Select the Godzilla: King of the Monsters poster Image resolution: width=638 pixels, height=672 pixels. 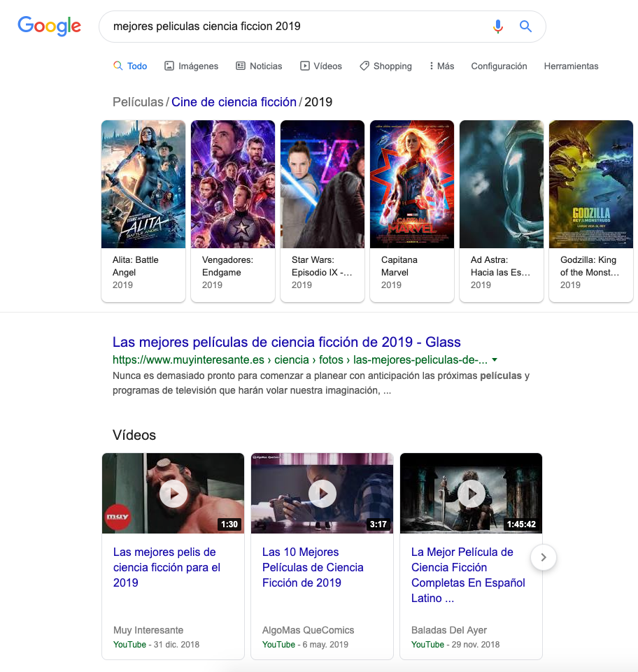coord(591,184)
